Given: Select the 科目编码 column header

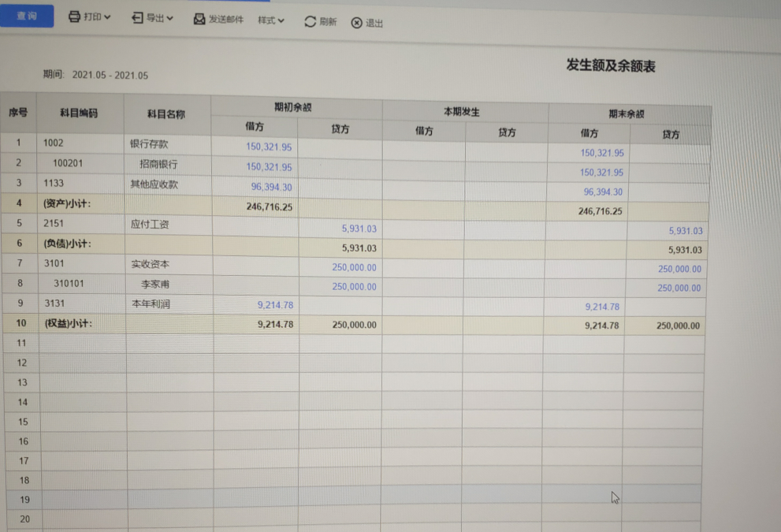Looking at the screenshot, I should [79, 113].
